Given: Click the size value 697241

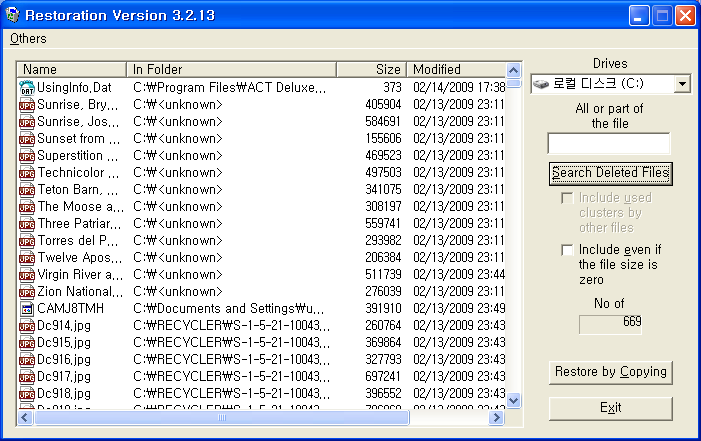Looking at the screenshot, I should point(383,377).
